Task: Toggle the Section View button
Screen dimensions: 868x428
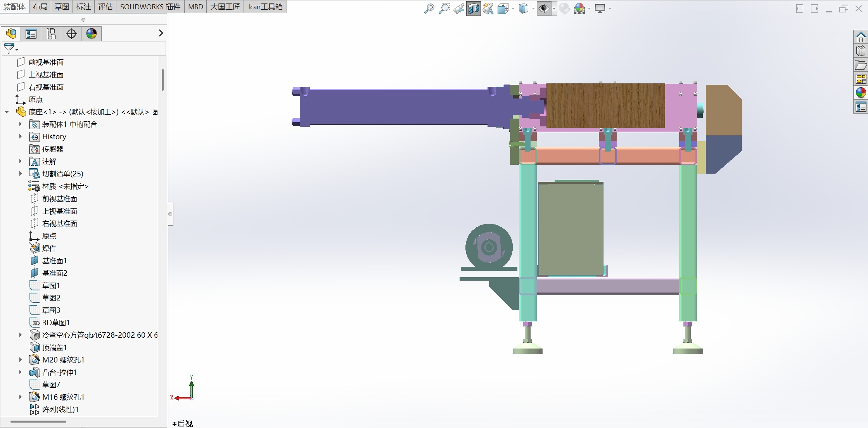Action: coord(474,8)
